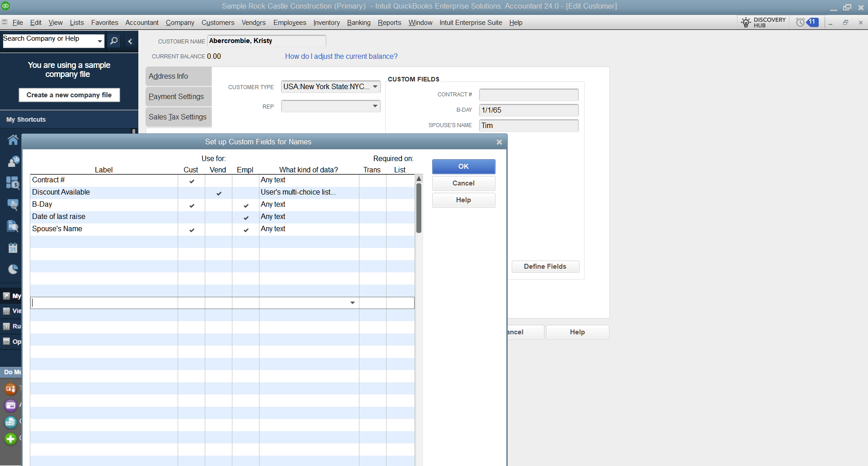The width and height of the screenshot is (868, 466).
Task: Open the reminders clock icon with badge 11
Action: [807, 22]
